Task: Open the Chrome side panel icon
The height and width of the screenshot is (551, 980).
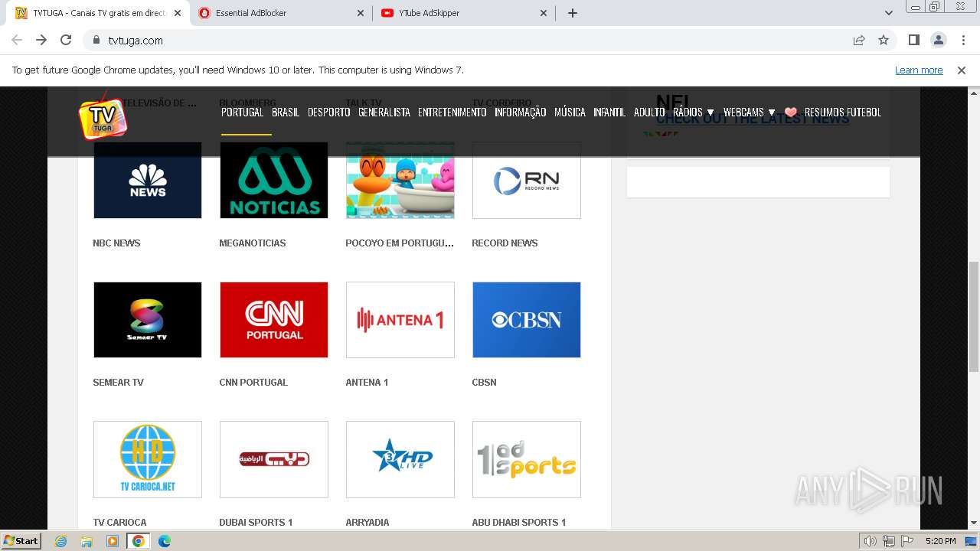Action: 913,40
